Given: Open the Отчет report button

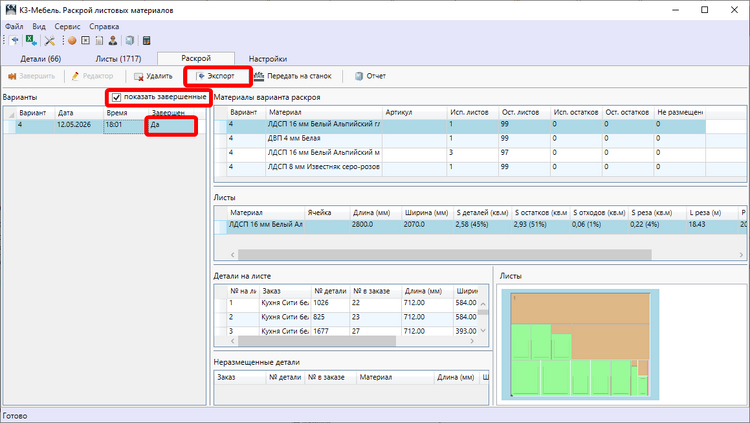Looking at the screenshot, I should tap(371, 76).
